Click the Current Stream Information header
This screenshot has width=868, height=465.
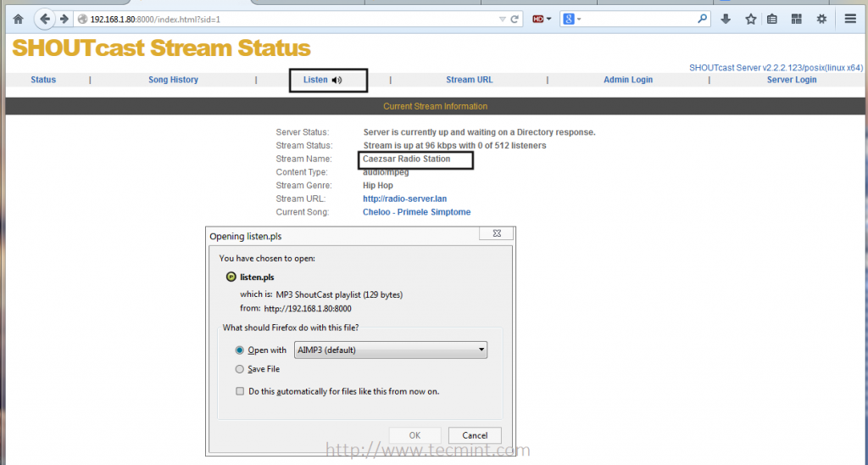[435, 106]
